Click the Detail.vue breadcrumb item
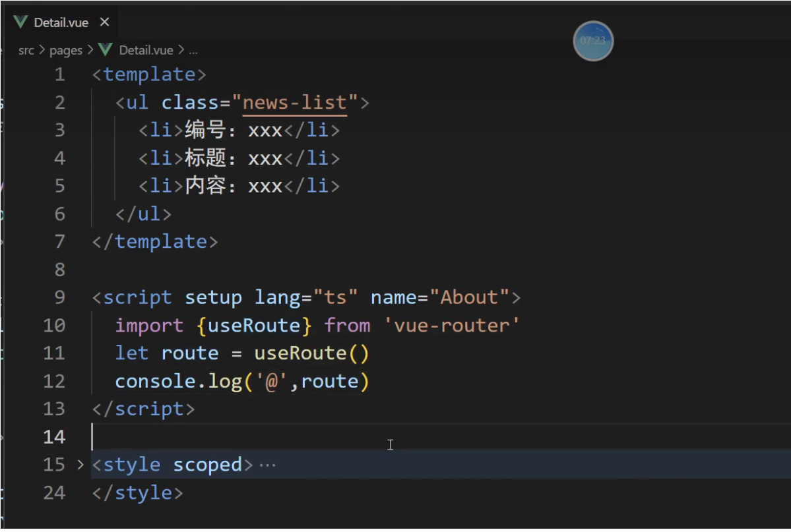The image size is (791, 532). pyautogui.click(x=146, y=50)
